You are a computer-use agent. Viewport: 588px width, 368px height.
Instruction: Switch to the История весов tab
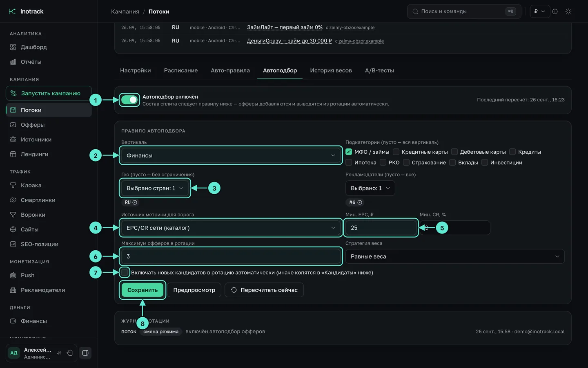(331, 70)
